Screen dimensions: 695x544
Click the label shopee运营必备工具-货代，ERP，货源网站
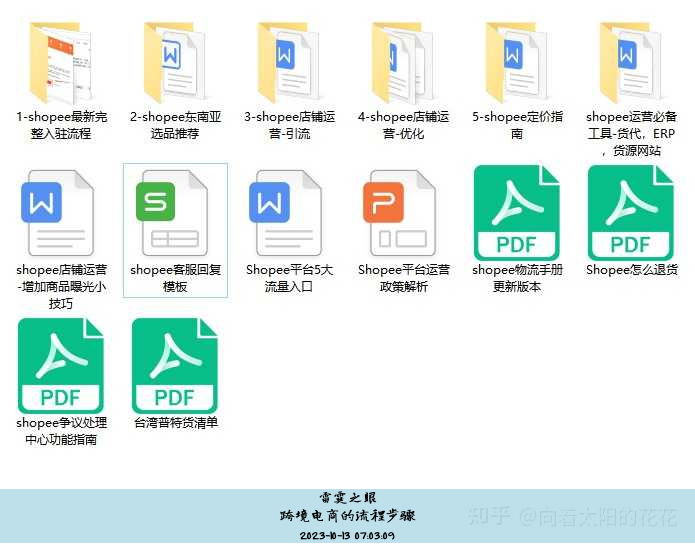tap(631, 133)
